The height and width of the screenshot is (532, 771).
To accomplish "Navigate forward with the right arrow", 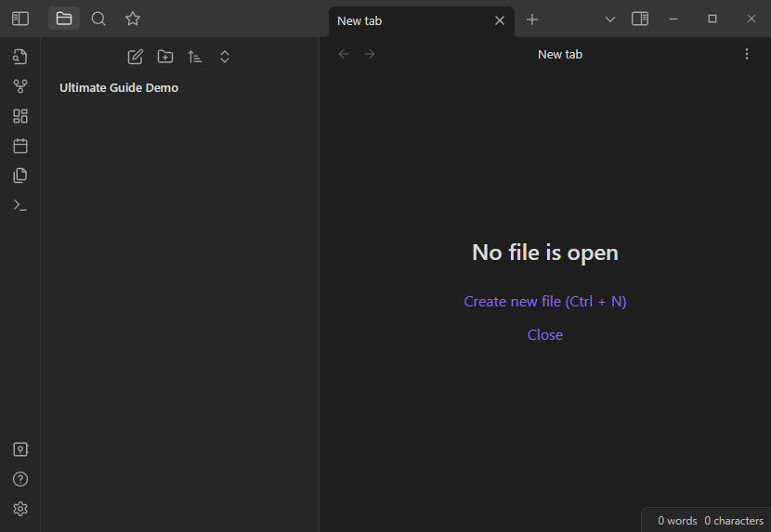I will point(370,54).
